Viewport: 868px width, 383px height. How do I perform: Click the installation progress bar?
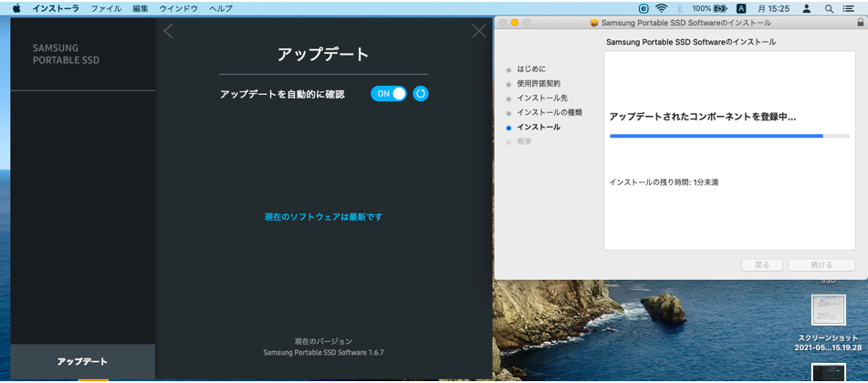click(x=729, y=136)
